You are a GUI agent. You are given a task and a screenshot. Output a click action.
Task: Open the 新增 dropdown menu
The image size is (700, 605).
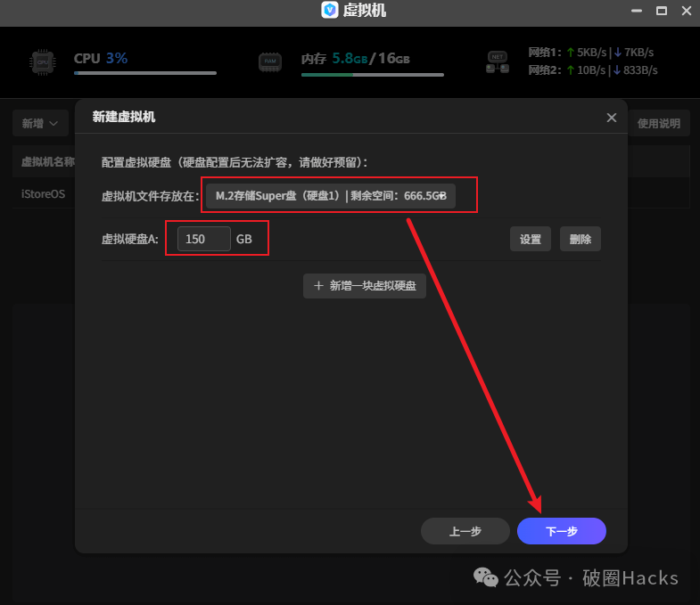click(x=40, y=124)
